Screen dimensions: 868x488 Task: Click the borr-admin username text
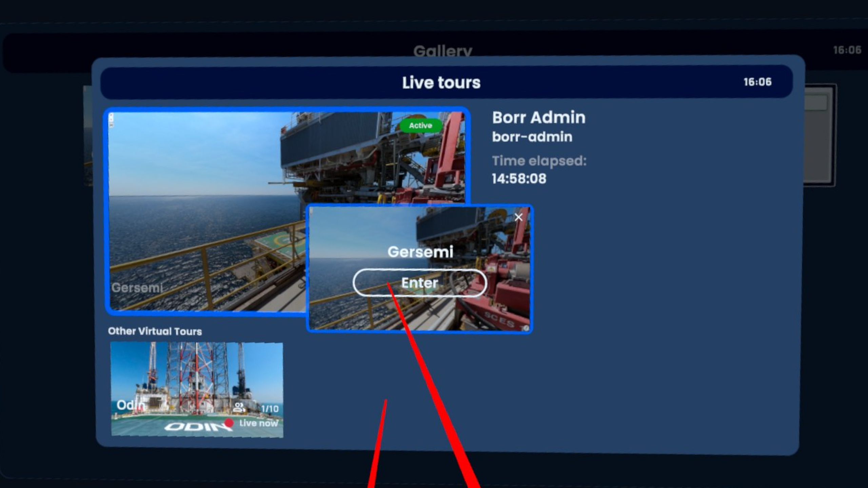point(532,137)
